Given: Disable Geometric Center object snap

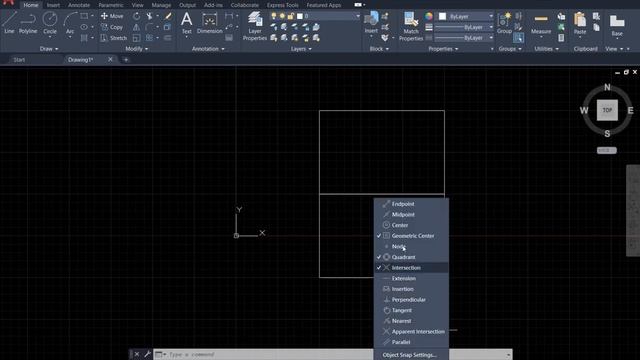Looking at the screenshot, I should tap(411, 236).
